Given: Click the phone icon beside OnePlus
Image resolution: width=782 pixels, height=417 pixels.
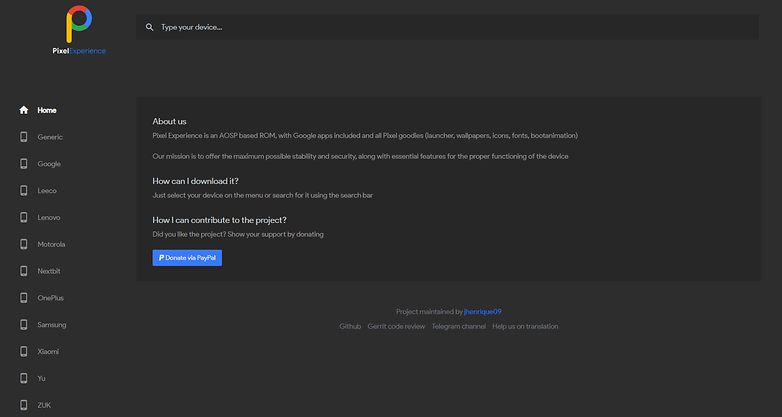Looking at the screenshot, I should coord(23,298).
